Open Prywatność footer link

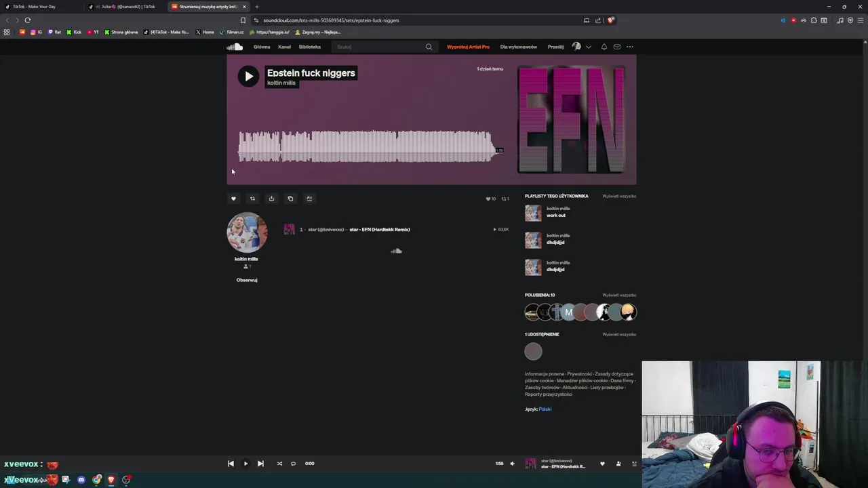pyautogui.click(x=580, y=374)
